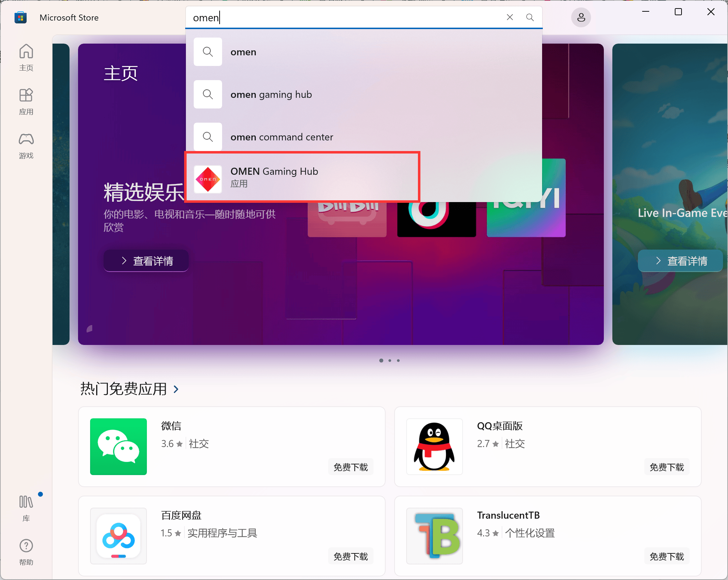Image resolution: width=728 pixels, height=580 pixels.
Task: Choose the 'omen command center' suggestion
Action: pos(282,137)
